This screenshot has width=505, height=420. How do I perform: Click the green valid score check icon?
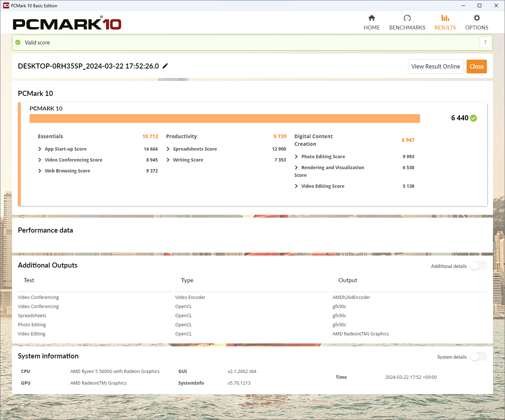pyautogui.click(x=18, y=43)
